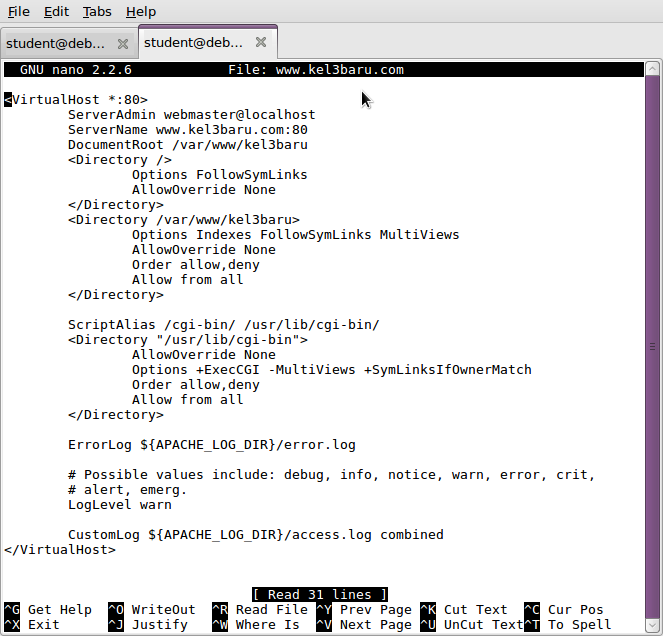Viewport: 663px width, 636px height.
Task: Close the second terminal tab
Action: (261, 42)
